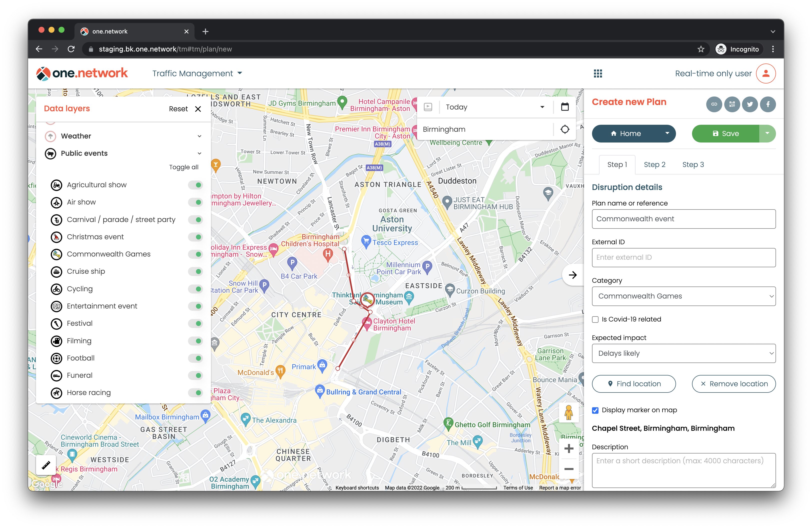
Task: Check the Is Covid-19 related box
Action: click(595, 319)
